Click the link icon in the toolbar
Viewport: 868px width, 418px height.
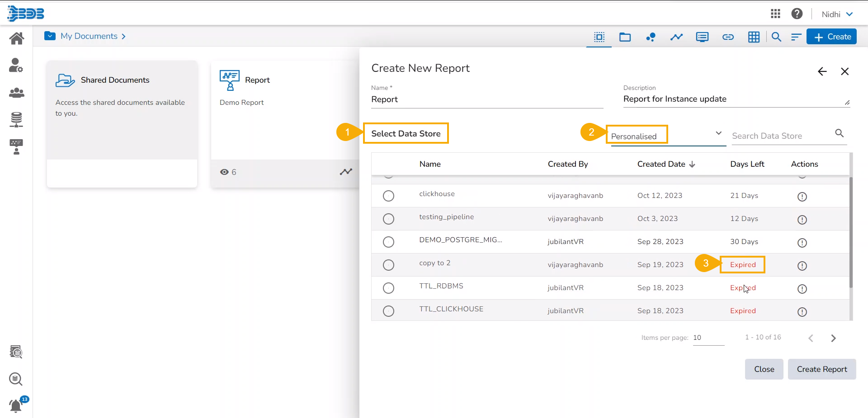click(728, 37)
